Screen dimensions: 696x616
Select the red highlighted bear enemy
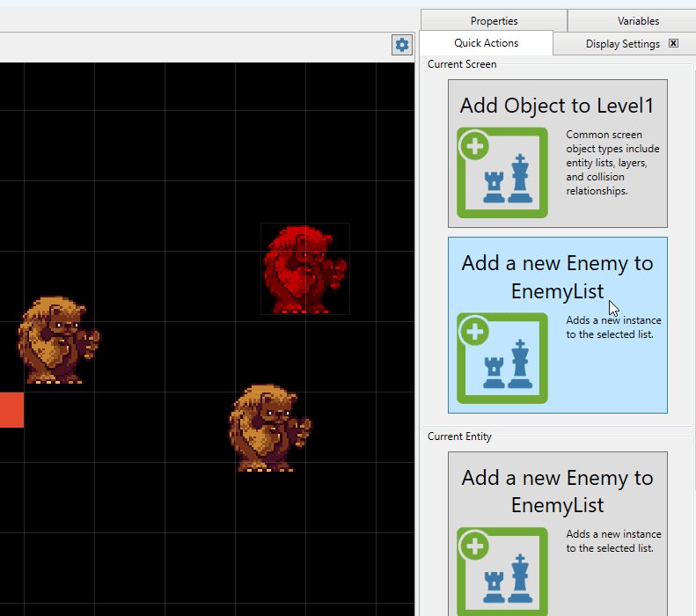(x=304, y=269)
